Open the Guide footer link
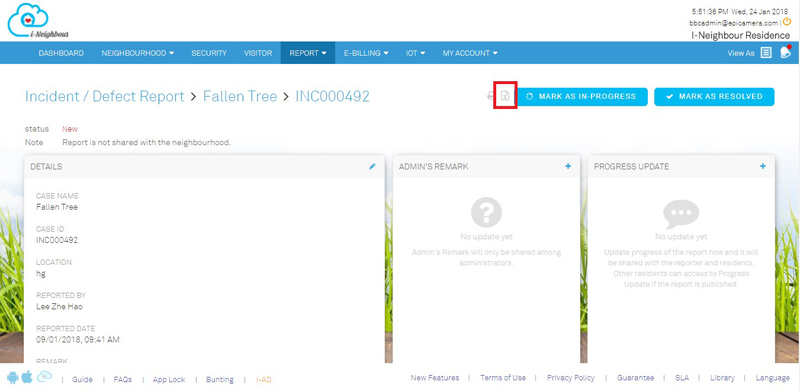 [82, 380]
